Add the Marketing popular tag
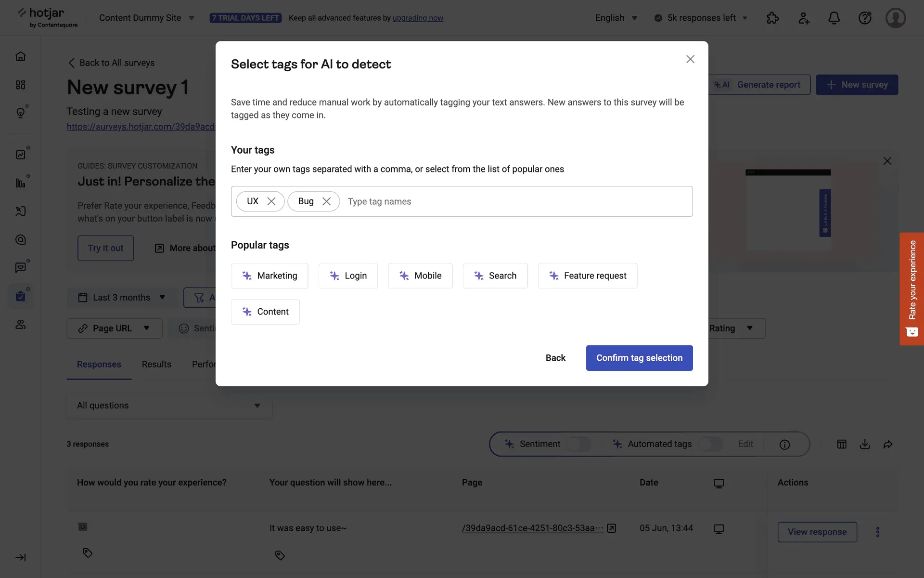This screenshot has height=578, width=924. pyautogui.click(x=269, y=276)
